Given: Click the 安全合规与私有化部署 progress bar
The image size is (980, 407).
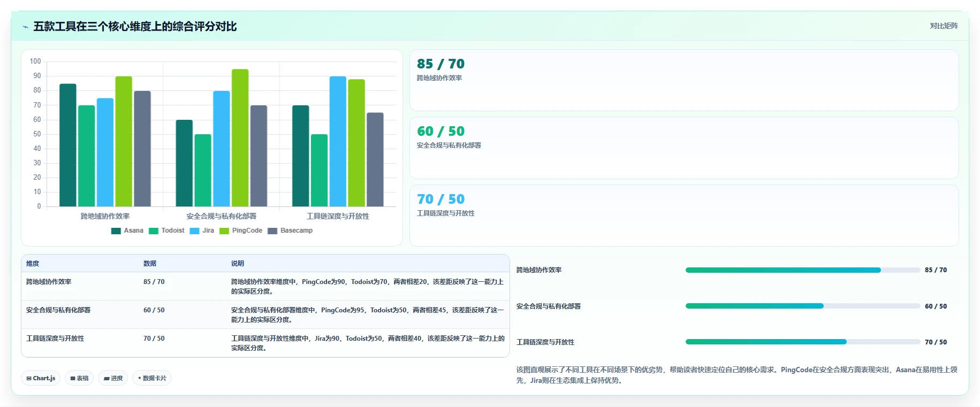Looking at the screenshot, I should coord(803,306).
